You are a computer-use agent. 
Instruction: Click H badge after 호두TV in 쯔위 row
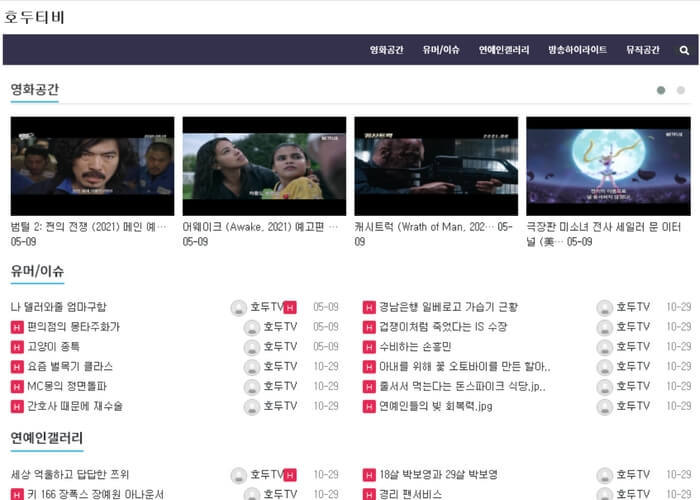coord(290,475)
